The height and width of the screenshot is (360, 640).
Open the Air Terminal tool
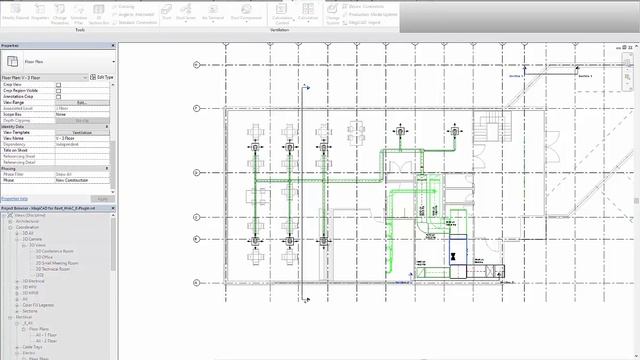(x=213, y=13)
